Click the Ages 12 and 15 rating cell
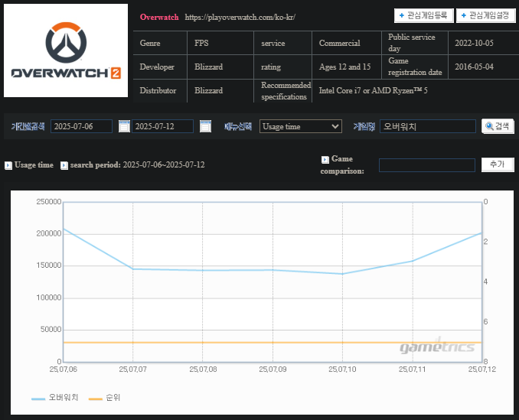519x420 pixels. click(x=347, y=67)
